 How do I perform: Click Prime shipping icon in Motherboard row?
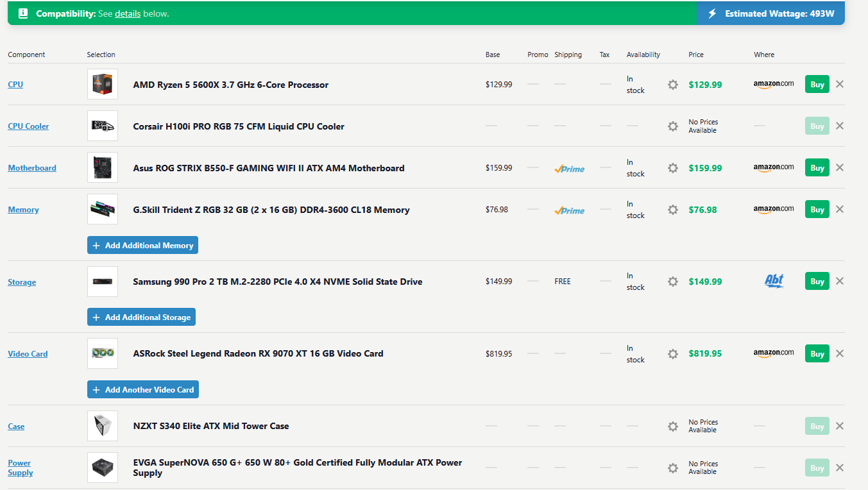click(x=570, y=169)
